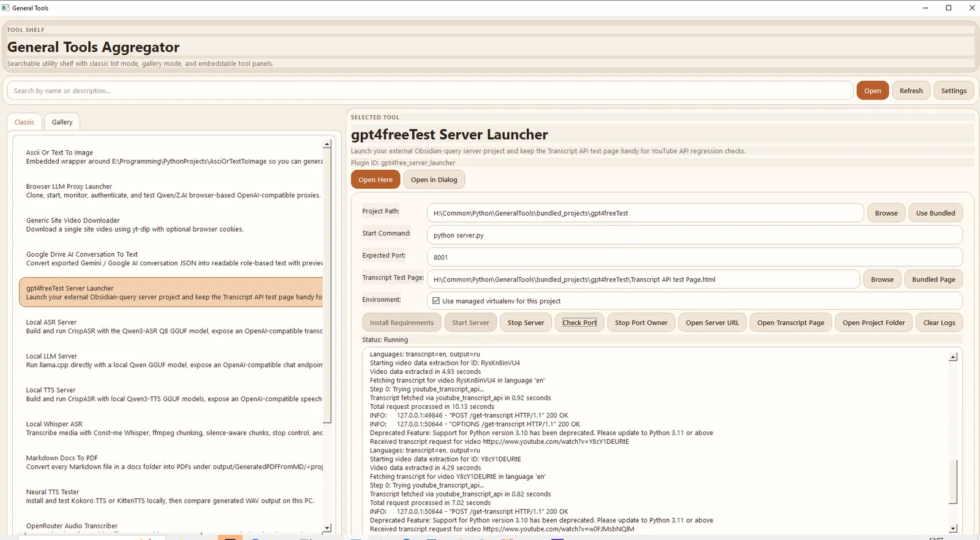Image resolution: width=980 pixels, height=540 pixels.
Task: Click the 'Plugin ID: gpt4free_server_launcher' text
Action: (x=403, y=163)
